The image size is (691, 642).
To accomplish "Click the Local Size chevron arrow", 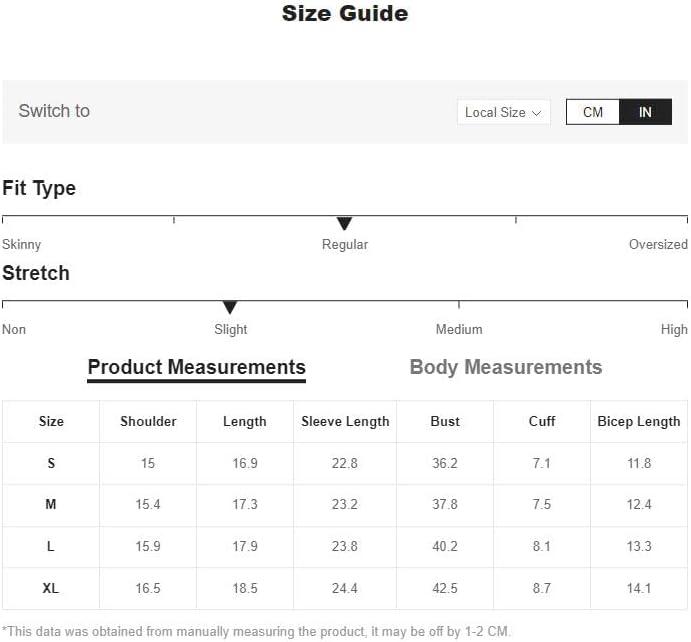I will click(536, 113).
